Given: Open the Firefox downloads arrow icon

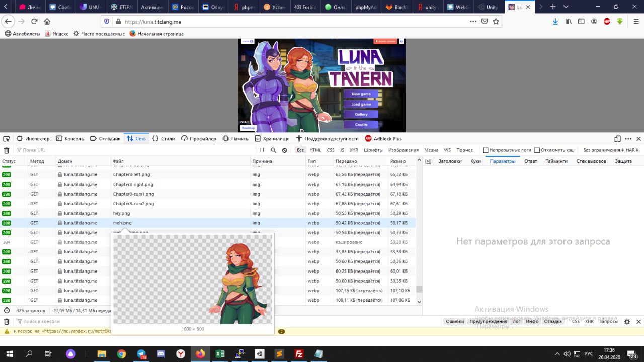Looking at the screenshot, I should [555, 22].
